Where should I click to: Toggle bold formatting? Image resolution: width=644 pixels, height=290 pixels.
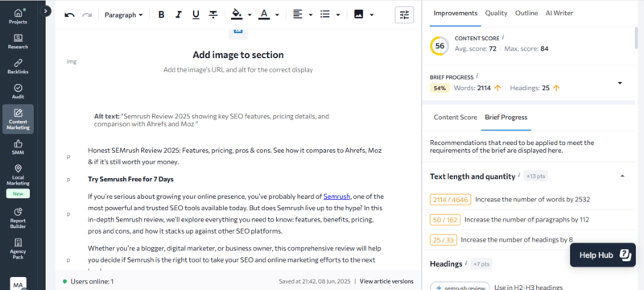coord(162,14)
